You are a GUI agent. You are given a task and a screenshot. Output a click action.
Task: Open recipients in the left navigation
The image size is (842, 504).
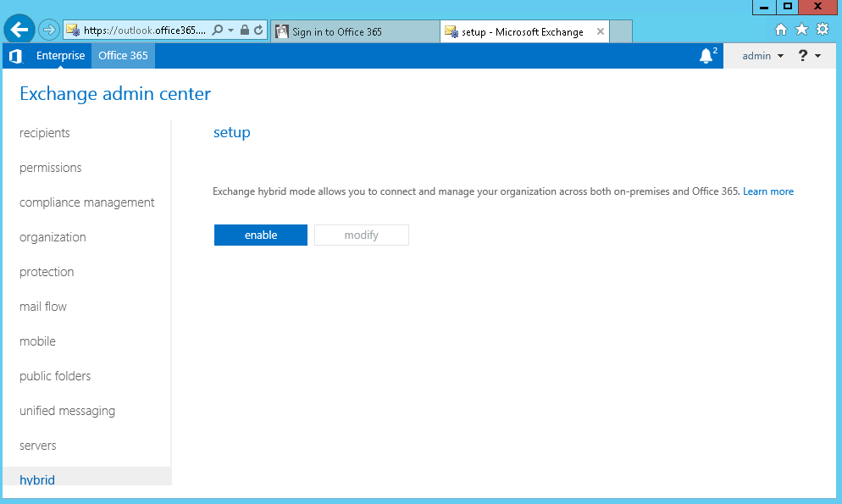[45, 133]
